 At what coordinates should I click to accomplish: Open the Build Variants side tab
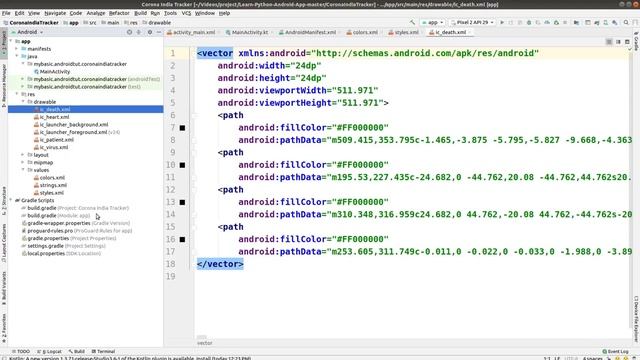[4, 288]
